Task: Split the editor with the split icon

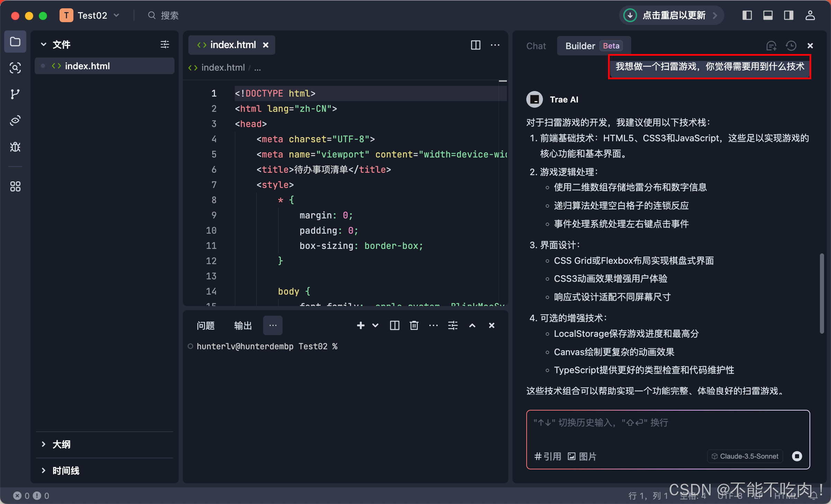Action: (x=475, y=45)
